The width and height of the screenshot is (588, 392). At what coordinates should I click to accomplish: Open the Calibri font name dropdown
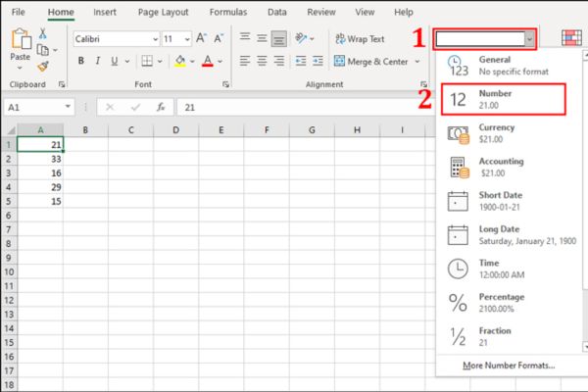[x=155, y=38]
